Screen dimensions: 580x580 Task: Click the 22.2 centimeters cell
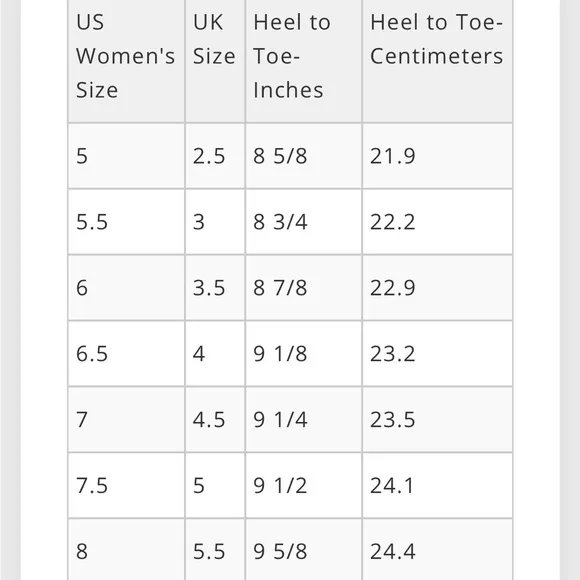click(x=437, y=222)
